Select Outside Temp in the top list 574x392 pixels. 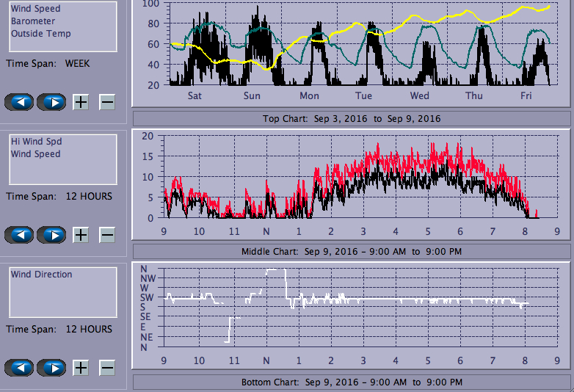(x=40, y=34)
